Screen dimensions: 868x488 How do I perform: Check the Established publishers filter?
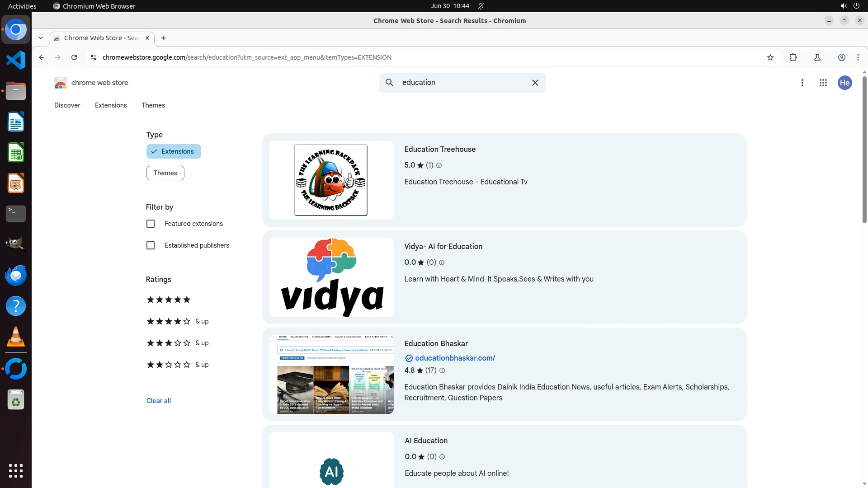coord(151,245)
